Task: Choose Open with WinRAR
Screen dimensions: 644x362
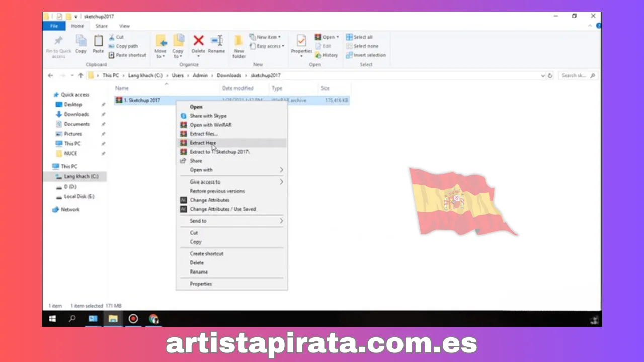Action: coord(231,125)
